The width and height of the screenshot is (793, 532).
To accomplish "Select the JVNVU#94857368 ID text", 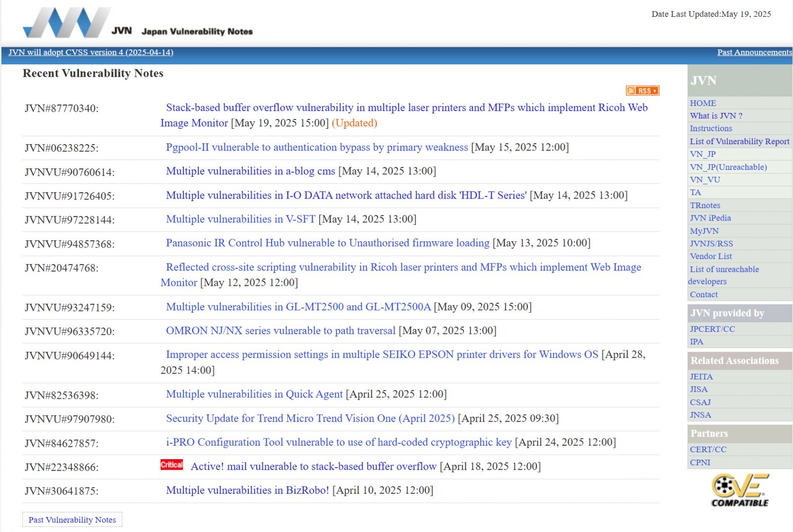I will [x=69, y=244].
